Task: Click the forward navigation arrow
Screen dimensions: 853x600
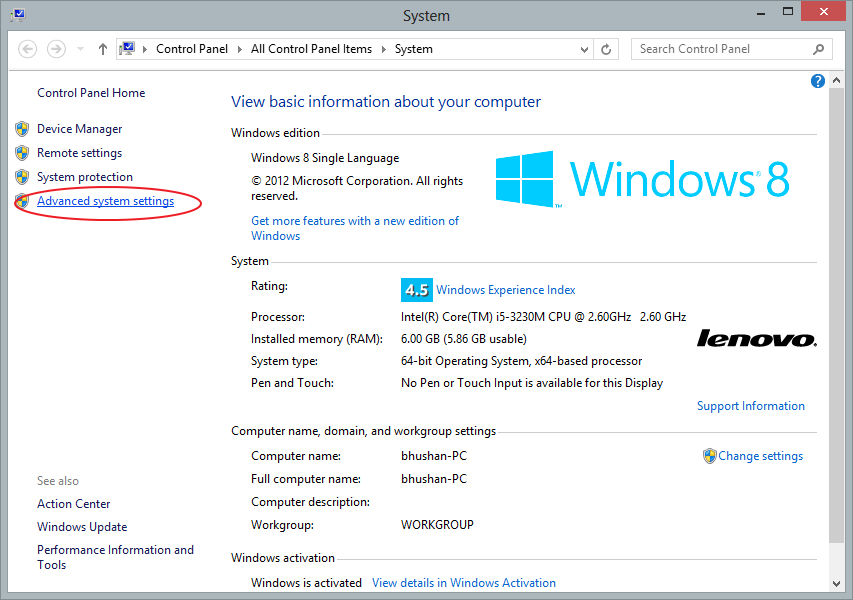Action: [x=56, y=49]
